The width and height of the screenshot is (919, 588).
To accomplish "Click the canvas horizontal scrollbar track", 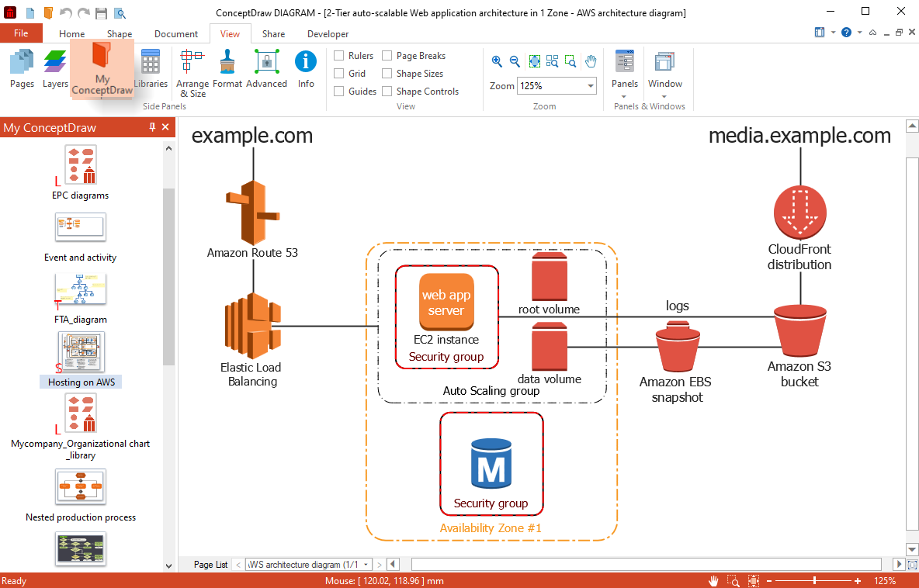I will click(646, 565).
